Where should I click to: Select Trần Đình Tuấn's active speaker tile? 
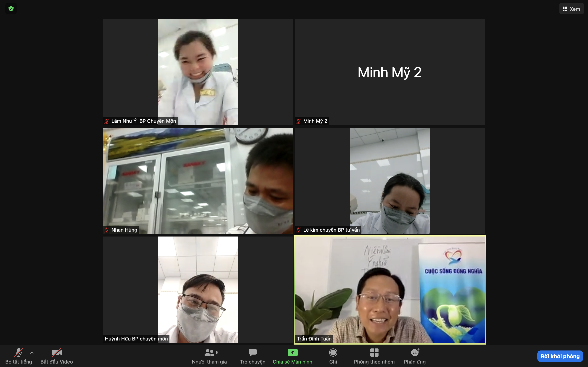pos(390,289)
